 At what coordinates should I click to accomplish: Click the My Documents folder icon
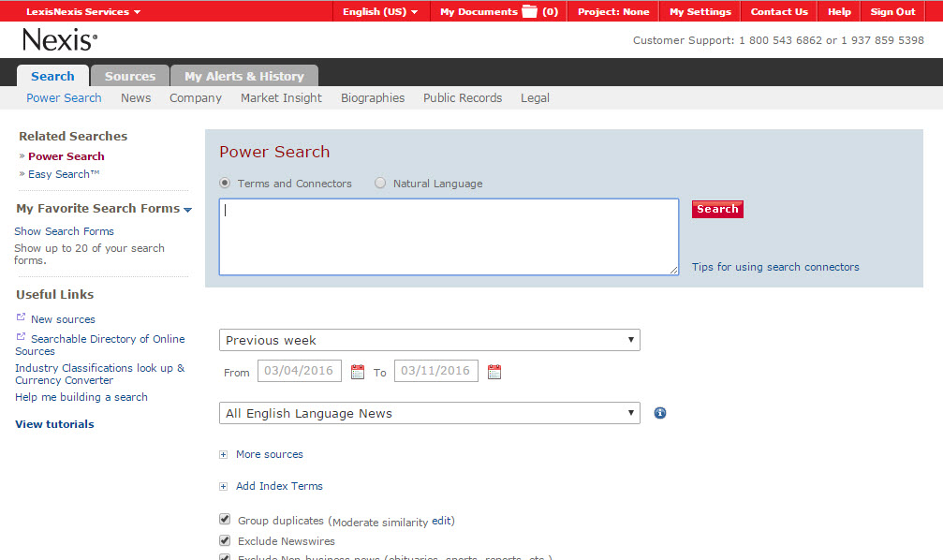(529, 11)
